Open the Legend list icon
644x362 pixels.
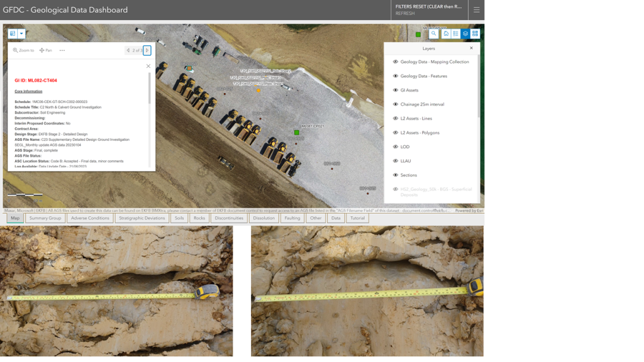[456, 35]
